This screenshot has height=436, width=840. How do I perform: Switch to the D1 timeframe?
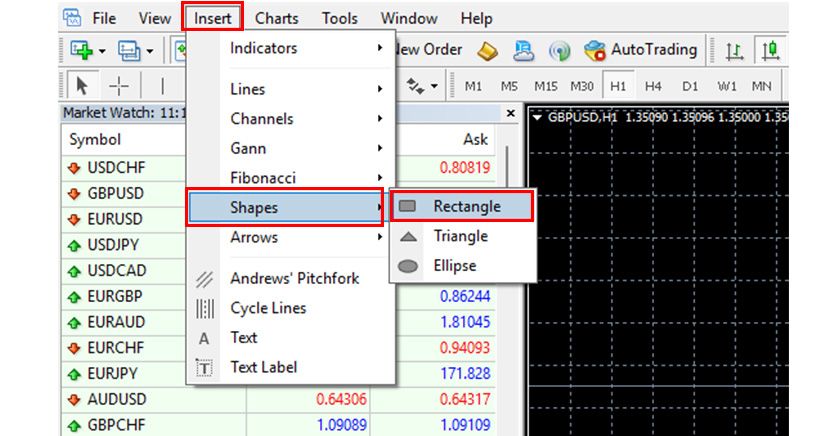690,86
